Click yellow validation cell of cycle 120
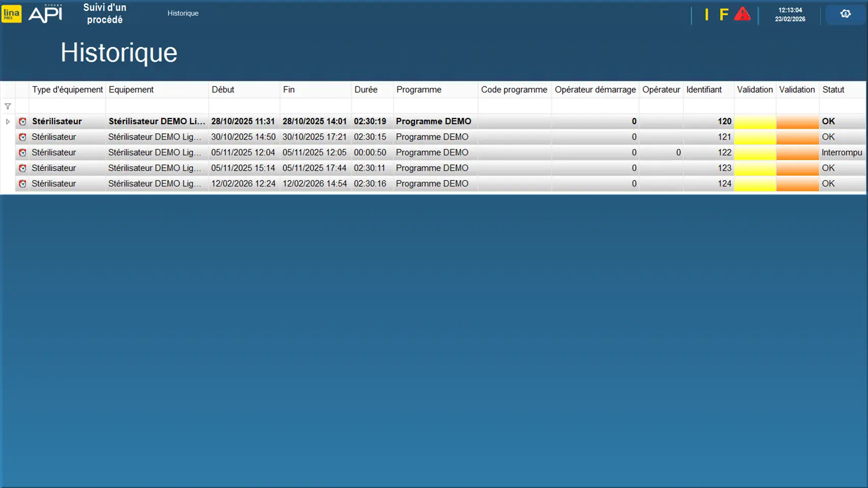 [755, 121]
